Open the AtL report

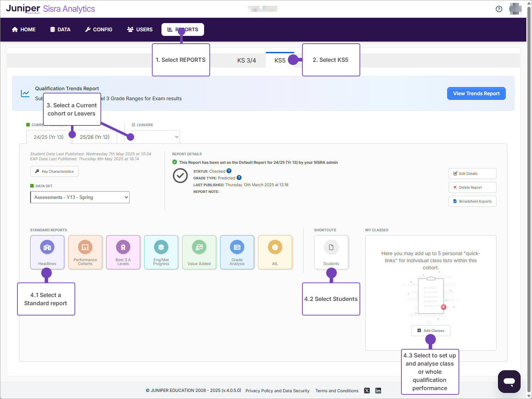275,252
